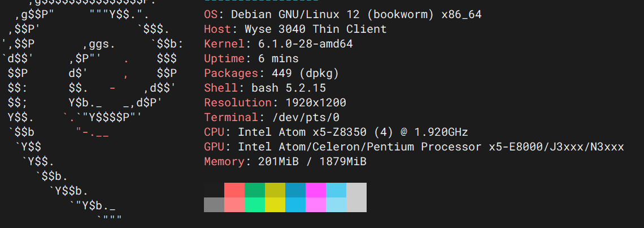Screen dimensions: 644x228
Task: Click the GPU description line text
Action: (x=431, y=147)
